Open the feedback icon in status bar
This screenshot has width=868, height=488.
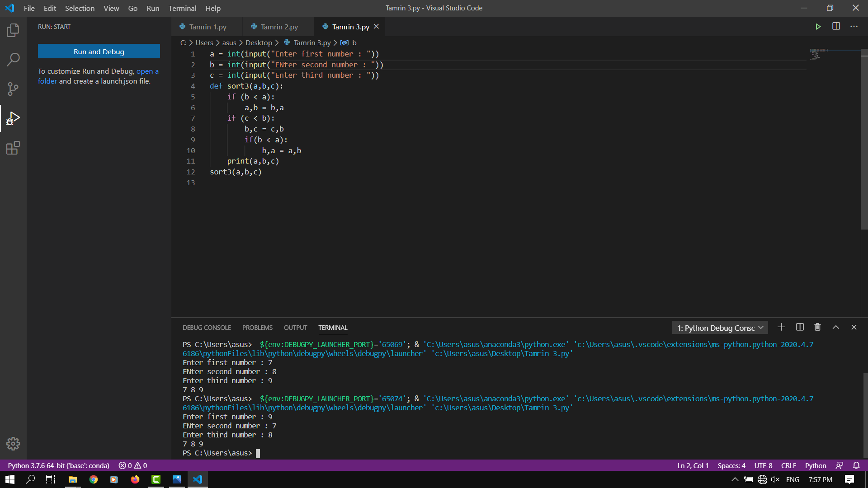coord(840,465)
